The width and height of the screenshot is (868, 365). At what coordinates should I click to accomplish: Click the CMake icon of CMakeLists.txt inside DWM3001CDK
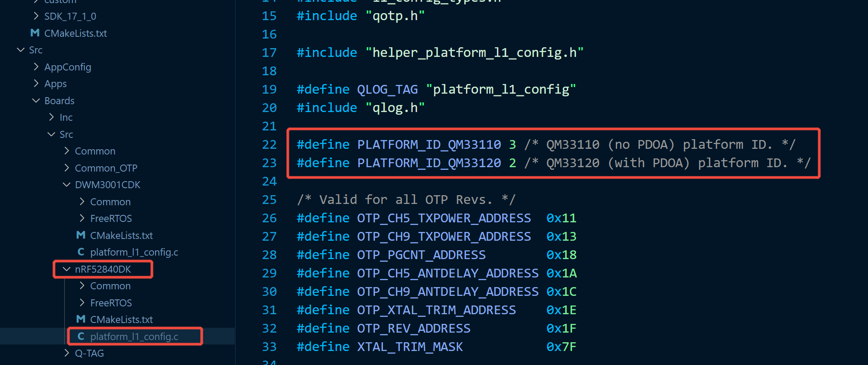pyautogui.click(x=81, y=235)
